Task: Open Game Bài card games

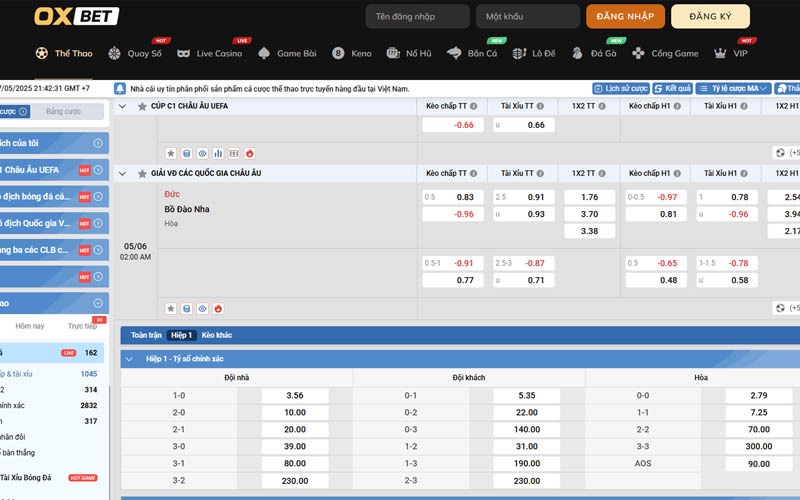Action: click(x=264, y=53)
